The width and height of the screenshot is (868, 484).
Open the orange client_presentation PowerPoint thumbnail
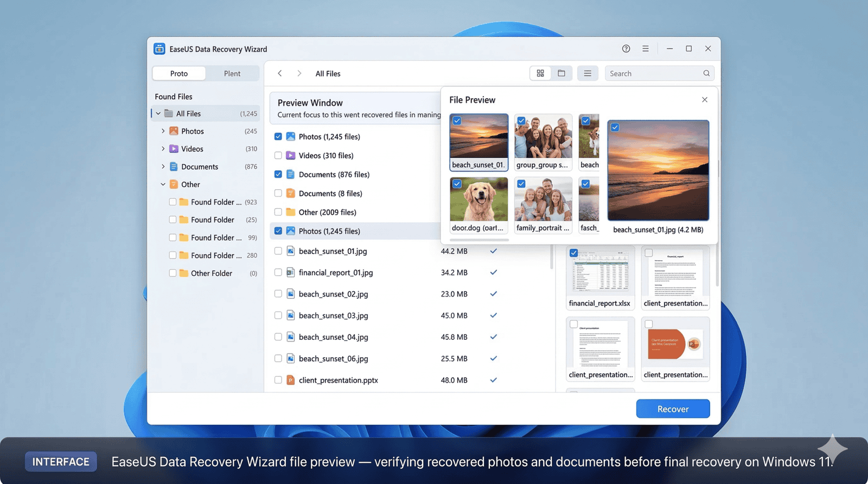[675, 349]
